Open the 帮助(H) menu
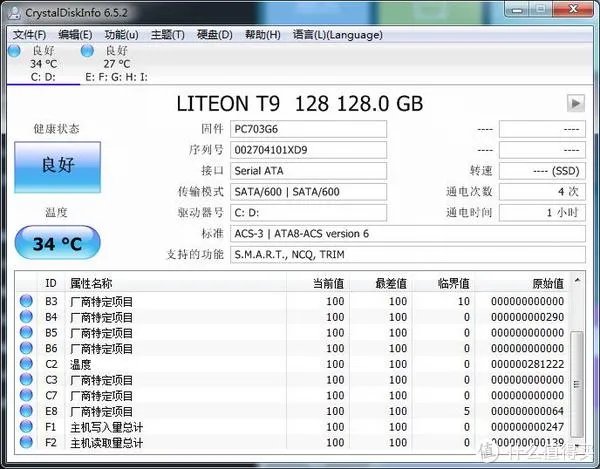This screenshot has width=600, height=469. (263, 35)
